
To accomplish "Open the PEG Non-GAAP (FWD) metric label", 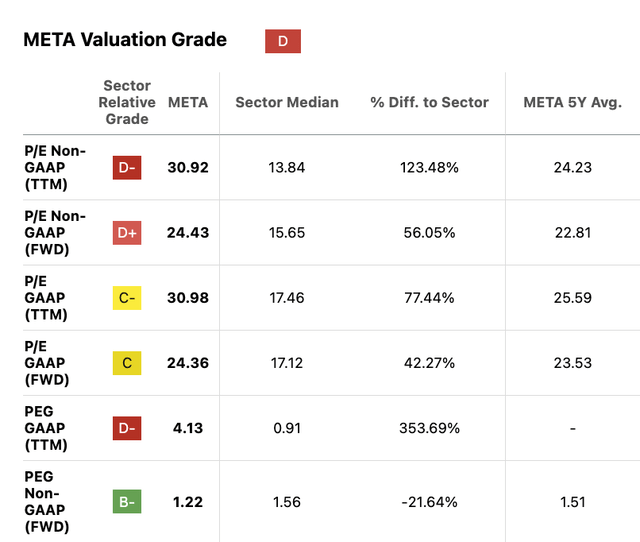I will 45,502.
